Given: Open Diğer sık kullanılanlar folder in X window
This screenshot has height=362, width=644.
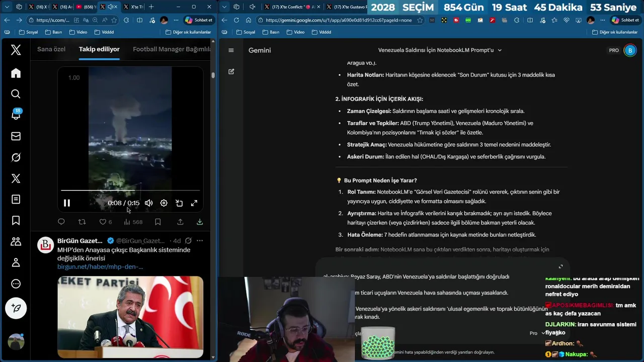Looking at the screenshot, I should coord(188,32).
